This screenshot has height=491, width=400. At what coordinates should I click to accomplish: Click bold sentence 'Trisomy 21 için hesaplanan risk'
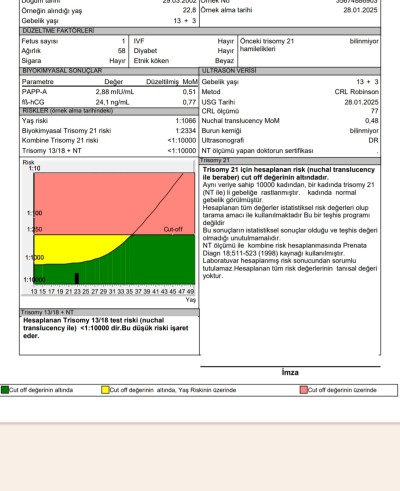coord(289,174)
